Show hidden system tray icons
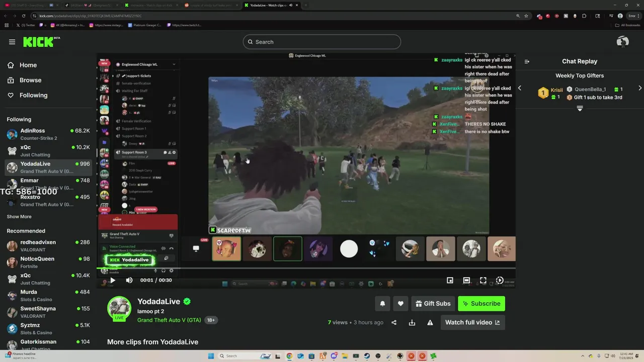 point(583,356)
